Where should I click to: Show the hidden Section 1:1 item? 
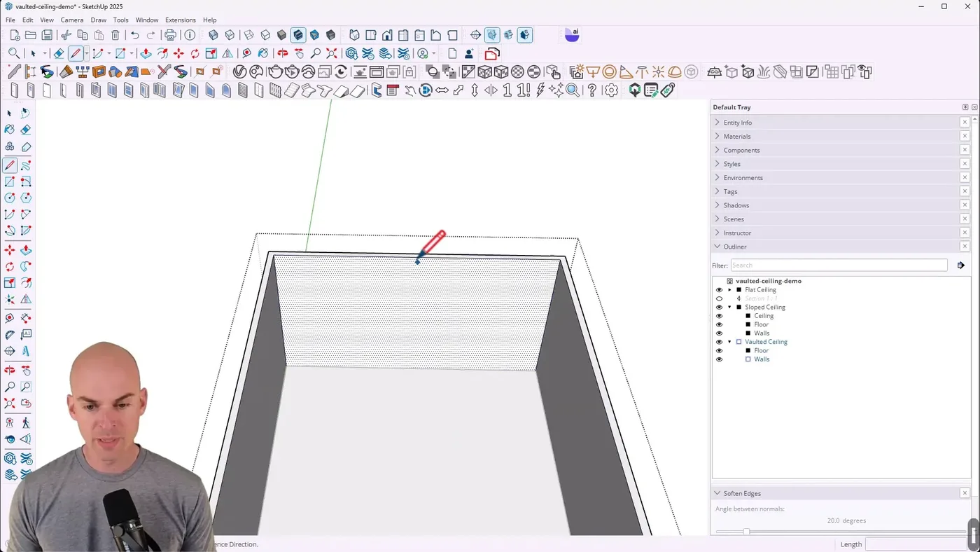pos(719,298)
